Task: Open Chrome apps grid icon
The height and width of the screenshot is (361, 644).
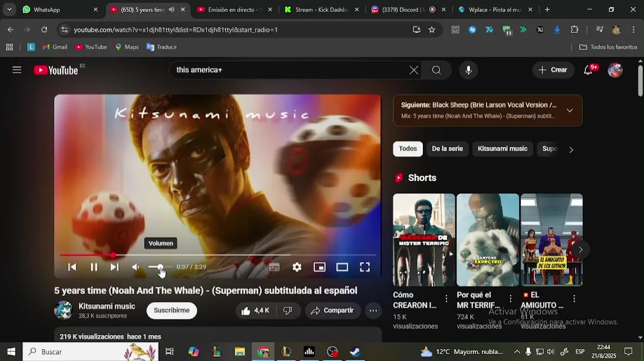Action: tap(9, 47)
